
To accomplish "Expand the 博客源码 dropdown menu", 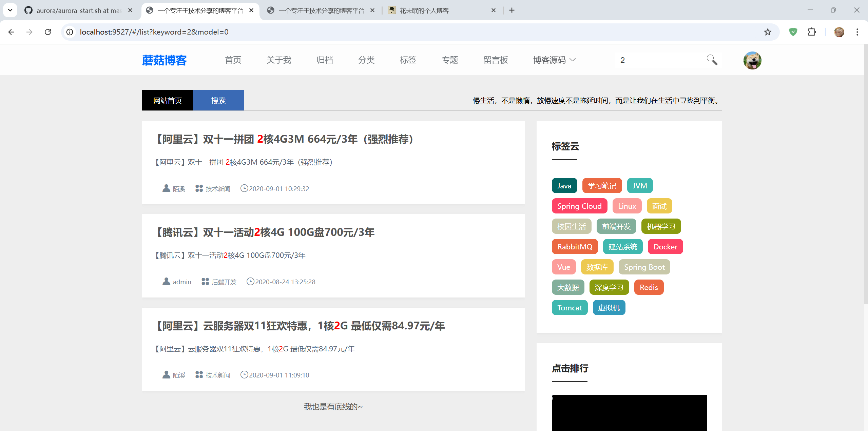I will pyautogui.click(x=554, y=60).
